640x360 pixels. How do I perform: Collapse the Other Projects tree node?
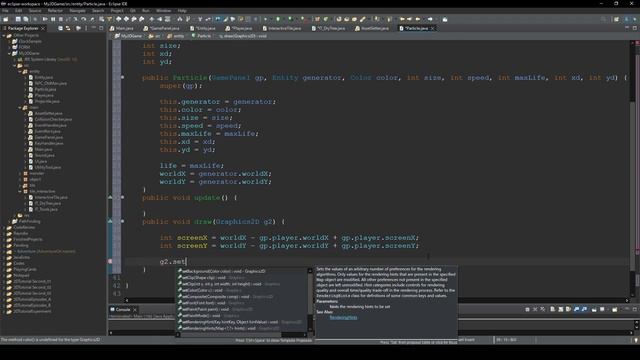click(x=4, y=36)
